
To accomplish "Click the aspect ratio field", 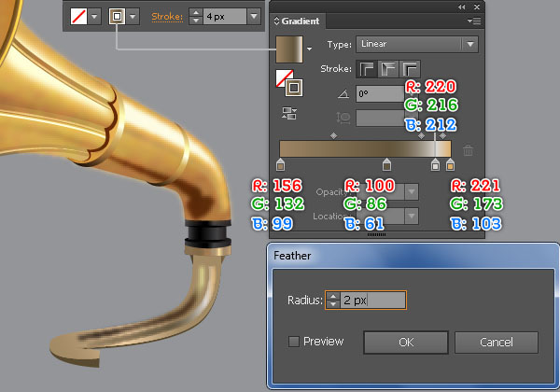I will coord(380,118).
